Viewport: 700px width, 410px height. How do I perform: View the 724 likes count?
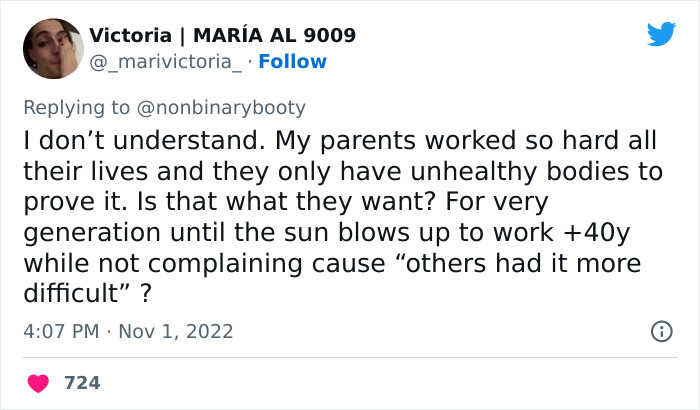(82, 383)
